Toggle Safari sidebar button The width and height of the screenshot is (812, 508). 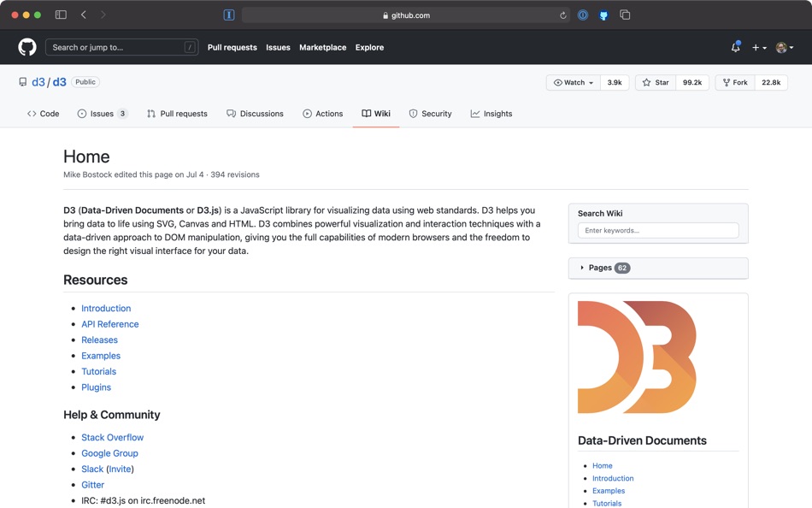pyautogui.click(x=61, y=15)
